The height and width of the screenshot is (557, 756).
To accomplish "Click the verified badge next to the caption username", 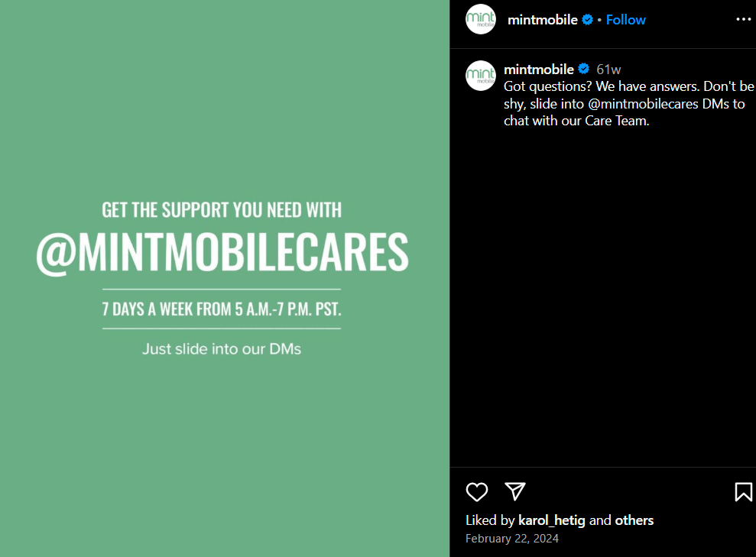I will 583,69.
